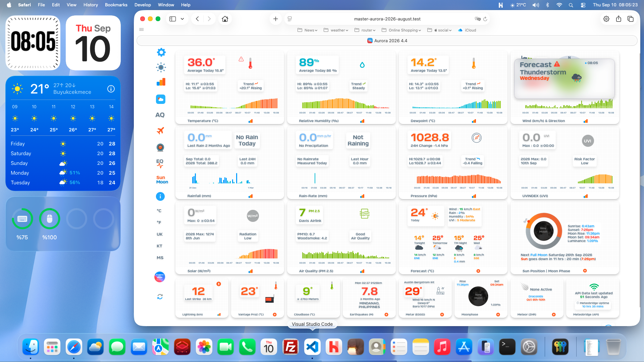The width and height of the screenshot is (644, 362).
Task: Click the mouse battery ring showing %100
Action: click(50, 219)
